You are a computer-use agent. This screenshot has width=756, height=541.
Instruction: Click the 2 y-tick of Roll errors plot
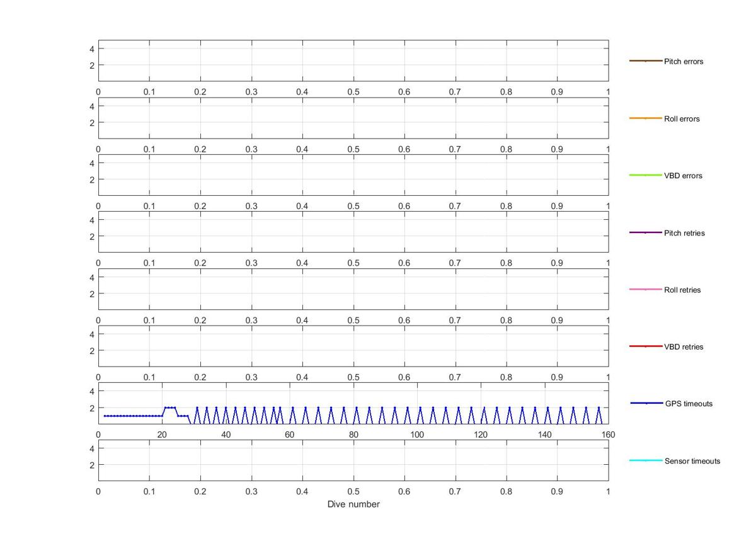click(92, 122)
